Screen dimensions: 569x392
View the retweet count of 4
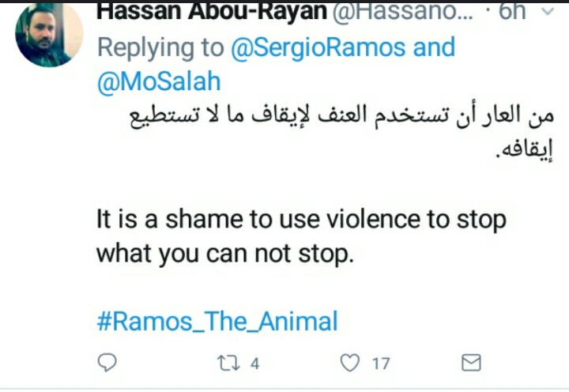(255, 364)
